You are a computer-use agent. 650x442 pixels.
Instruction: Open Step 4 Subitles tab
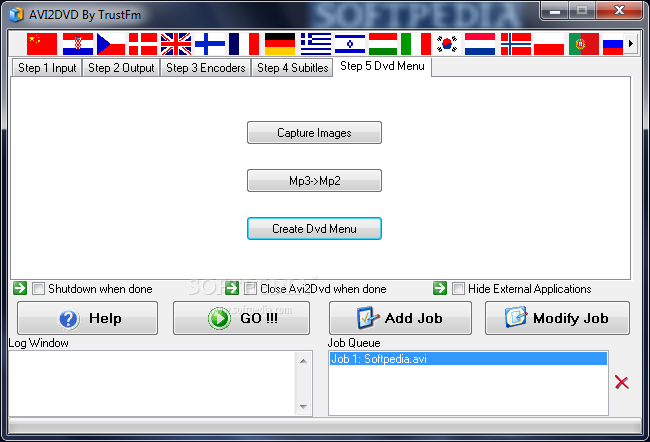293,68
